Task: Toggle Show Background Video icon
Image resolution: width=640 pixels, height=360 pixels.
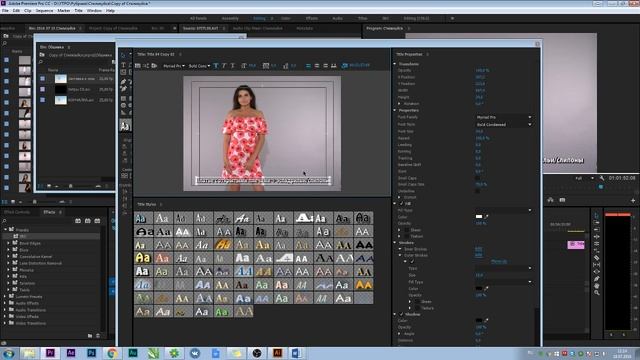Action: (x=344, y=66)
